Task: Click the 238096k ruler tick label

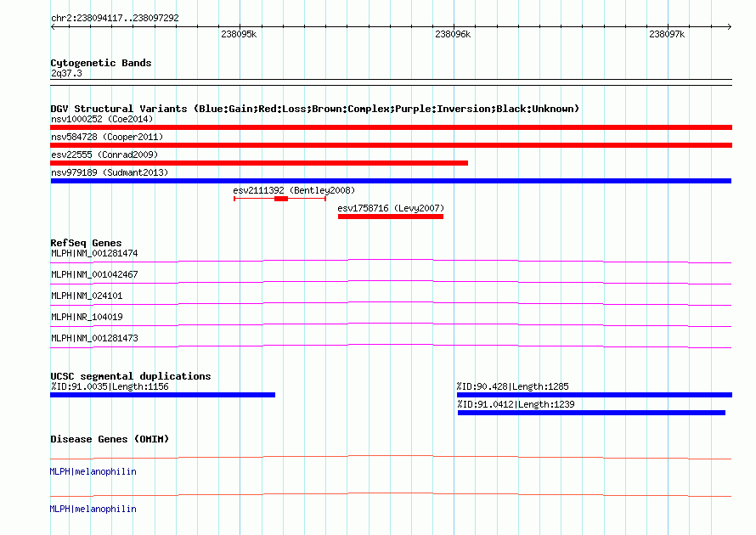Action: coord(453,34)
